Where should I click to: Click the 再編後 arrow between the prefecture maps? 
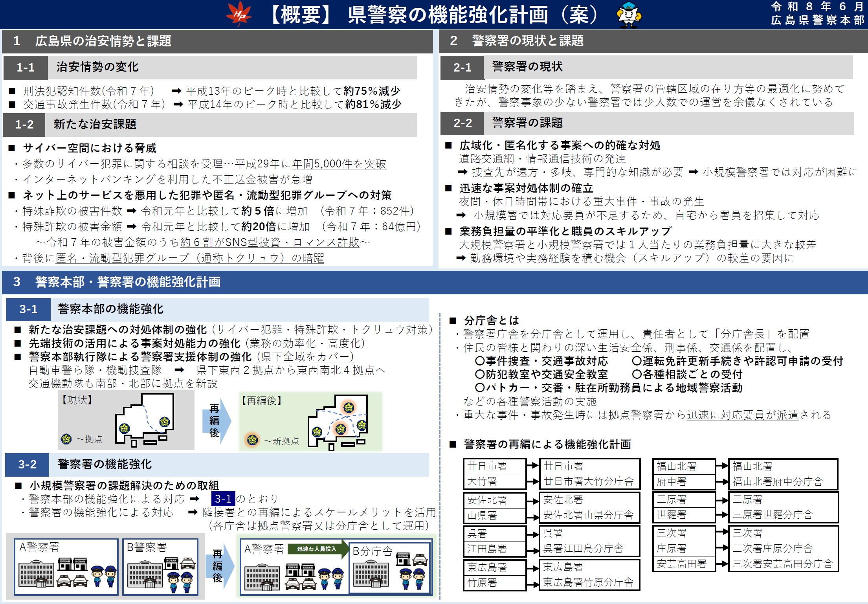(x=217, y=420)
